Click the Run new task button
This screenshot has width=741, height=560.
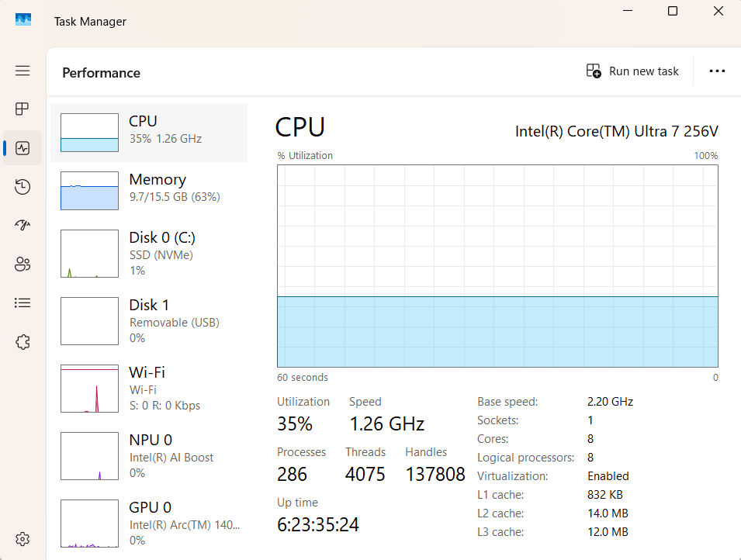click(632, 71)
